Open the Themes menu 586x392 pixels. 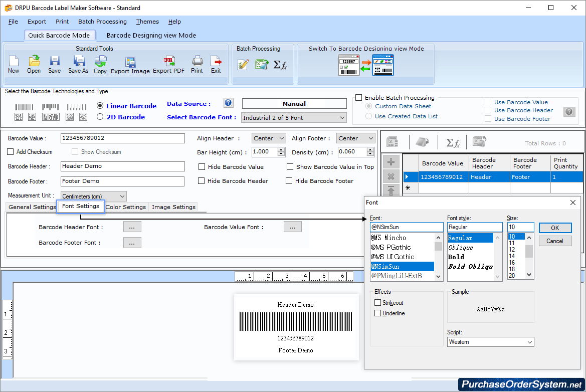(x=147, y=22)
